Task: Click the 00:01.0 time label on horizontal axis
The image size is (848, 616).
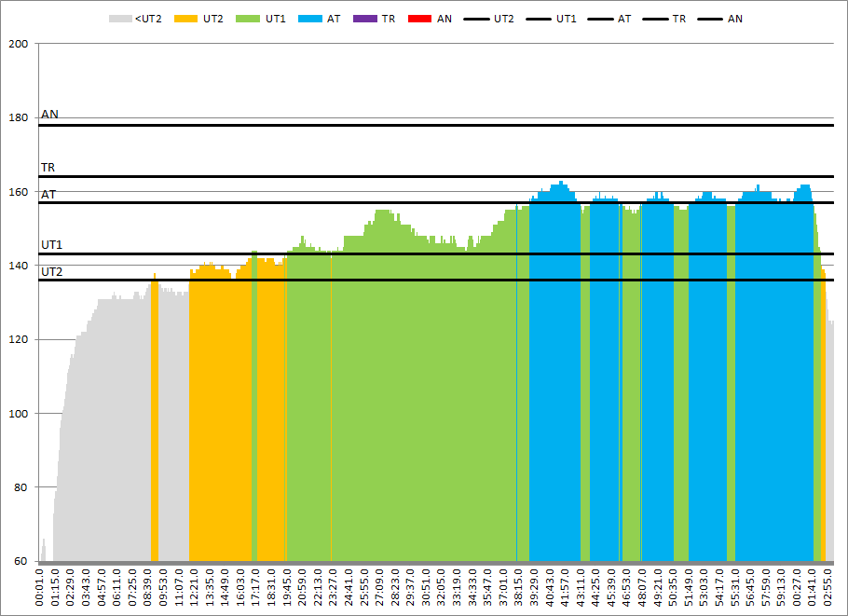Action: click(x=40, y=590)
